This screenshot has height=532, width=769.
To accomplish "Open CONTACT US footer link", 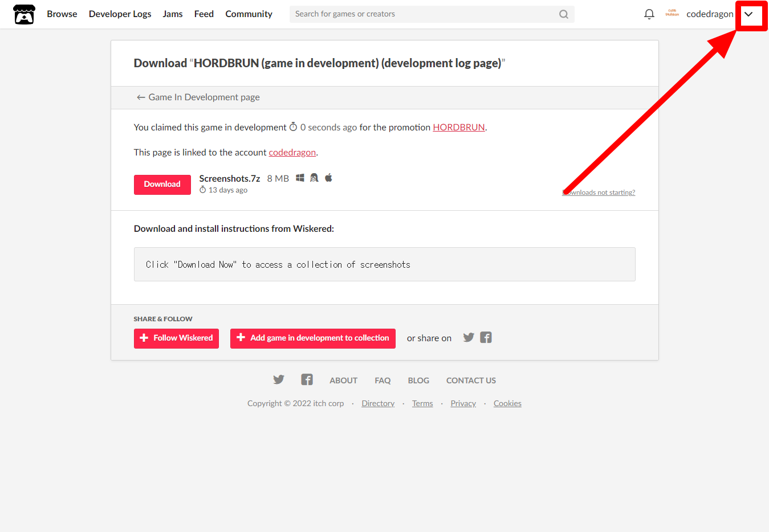I will (x=471, y=380).
